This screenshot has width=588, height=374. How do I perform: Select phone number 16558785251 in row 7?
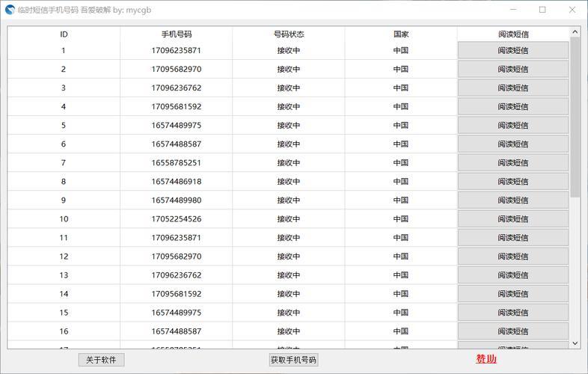[x=177, y=163]
